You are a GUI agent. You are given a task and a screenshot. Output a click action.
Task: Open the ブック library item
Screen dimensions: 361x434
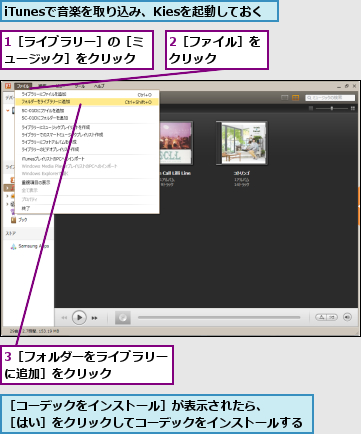pyautogui.click(x=19, y=220)
